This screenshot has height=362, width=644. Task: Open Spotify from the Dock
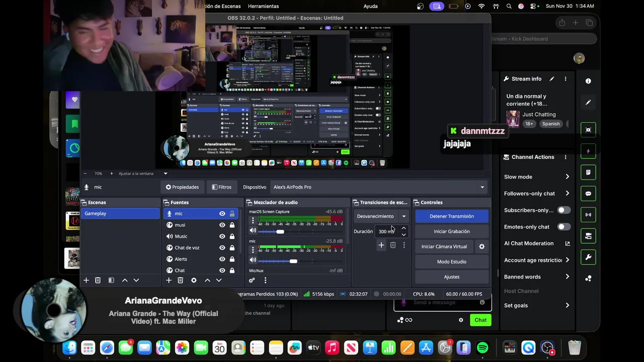click(x=482, y=347)
